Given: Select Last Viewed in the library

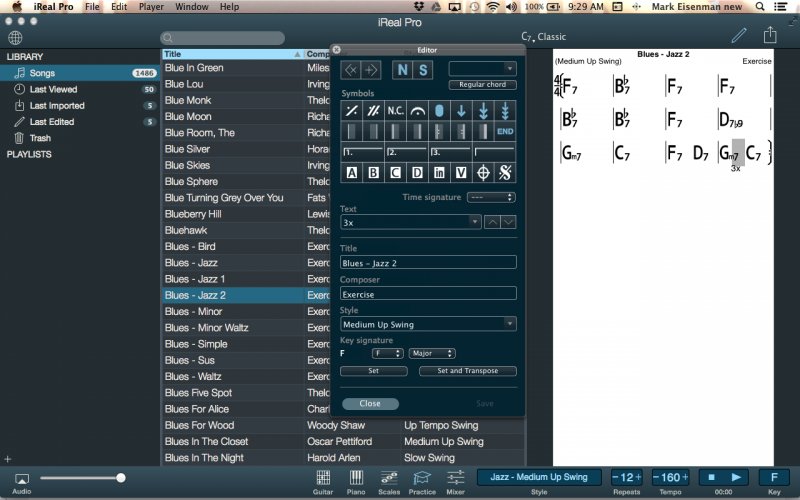Looking at the screenshot, I should [x=80, y=89].
